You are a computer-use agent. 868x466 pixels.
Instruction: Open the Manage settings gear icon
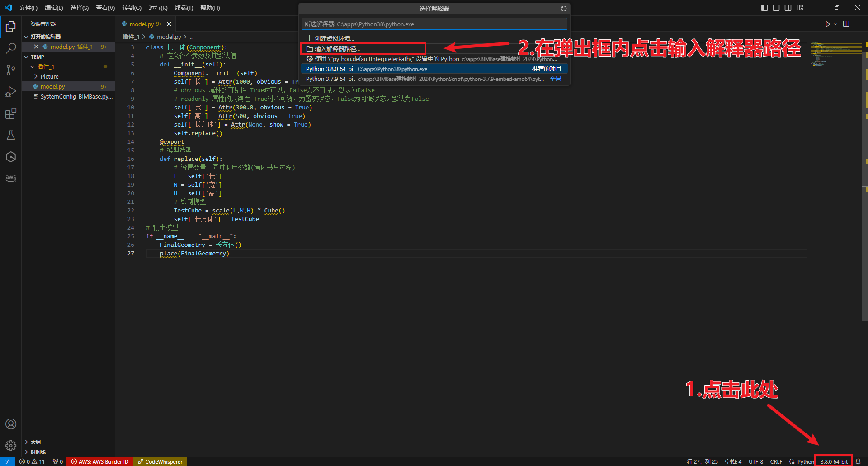pyautogui.click(x=11, y=446)
